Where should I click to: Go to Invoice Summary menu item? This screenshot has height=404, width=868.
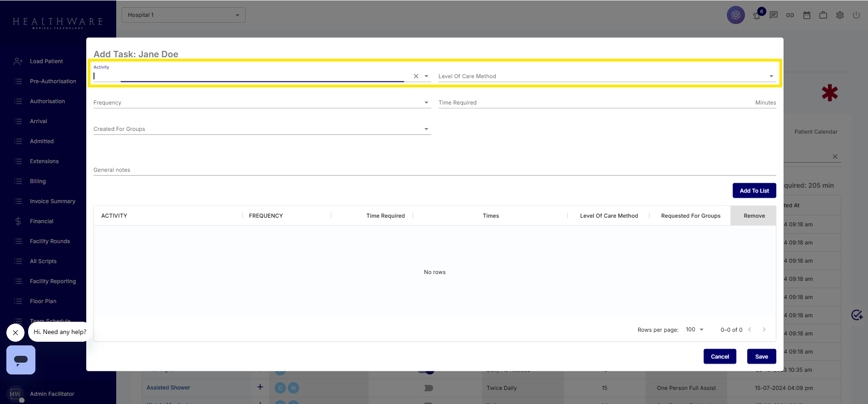tap(52, 201)
